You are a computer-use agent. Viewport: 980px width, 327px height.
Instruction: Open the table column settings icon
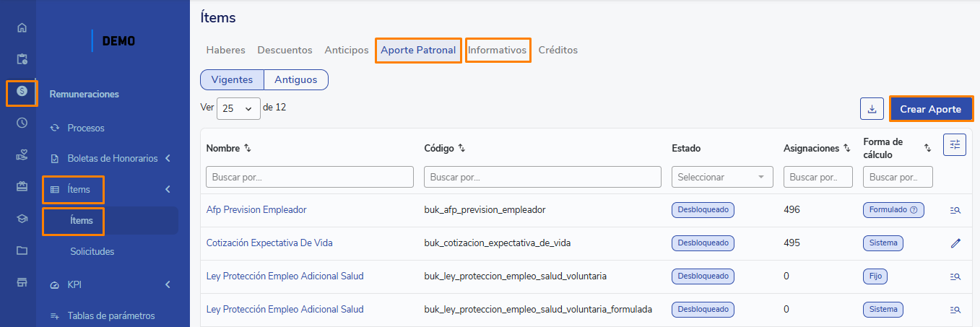tap(954, 144)
